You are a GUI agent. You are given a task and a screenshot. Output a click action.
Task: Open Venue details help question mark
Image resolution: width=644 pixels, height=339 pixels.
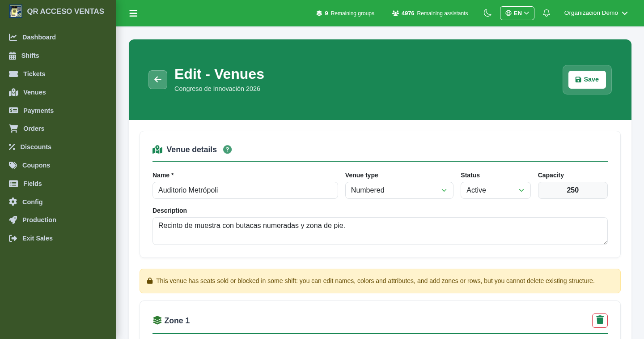click(227, 150)
